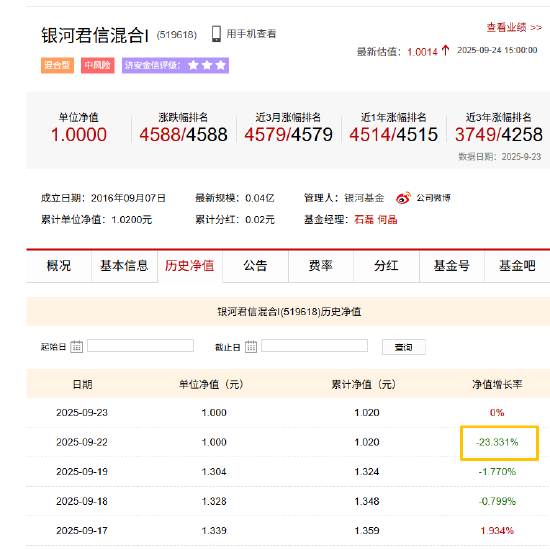Click the three-star rating badge
Screen dimensions: 550x550
coord(175,65)
